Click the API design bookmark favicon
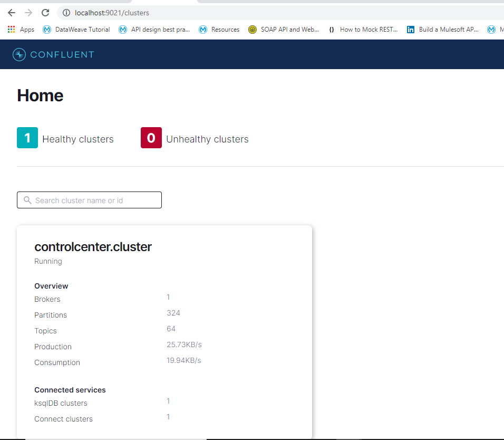 (x=123, y=30)
